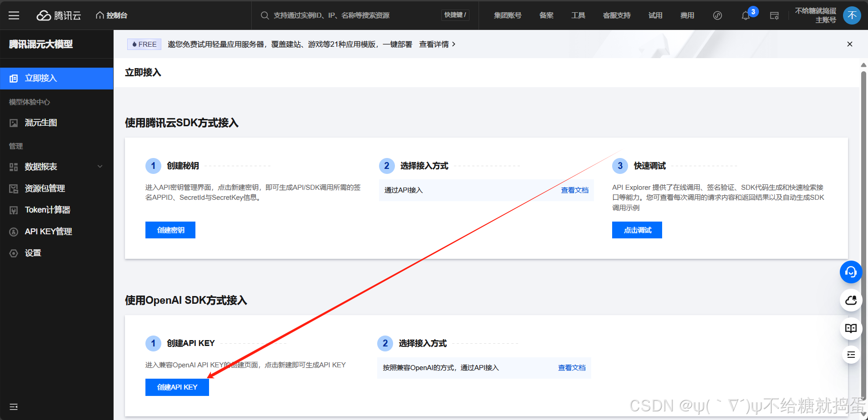Open 查看文档 for 通过API接入
The width and height of the screenshot is (868, 420).
tap(575, 190)
